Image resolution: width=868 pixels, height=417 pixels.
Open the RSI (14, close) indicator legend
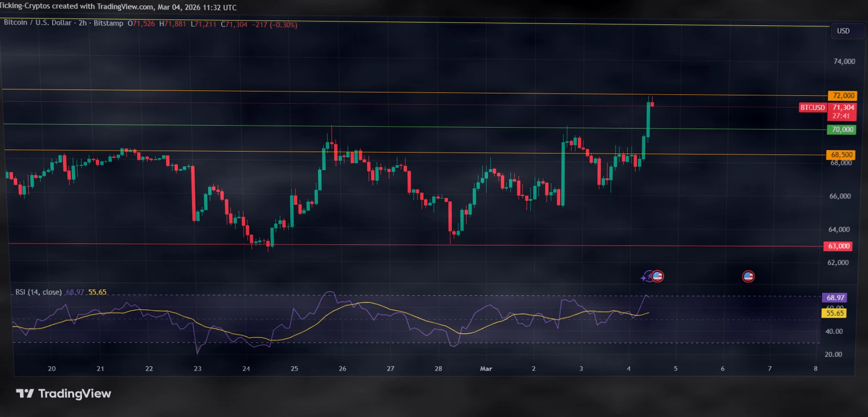38,292
